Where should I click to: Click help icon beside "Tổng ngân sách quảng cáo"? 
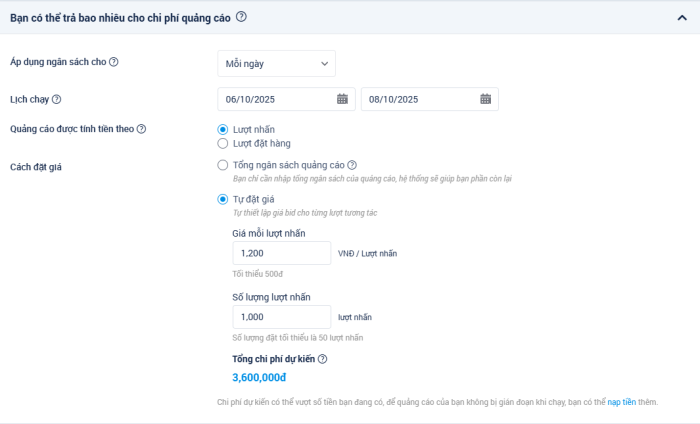352,165
